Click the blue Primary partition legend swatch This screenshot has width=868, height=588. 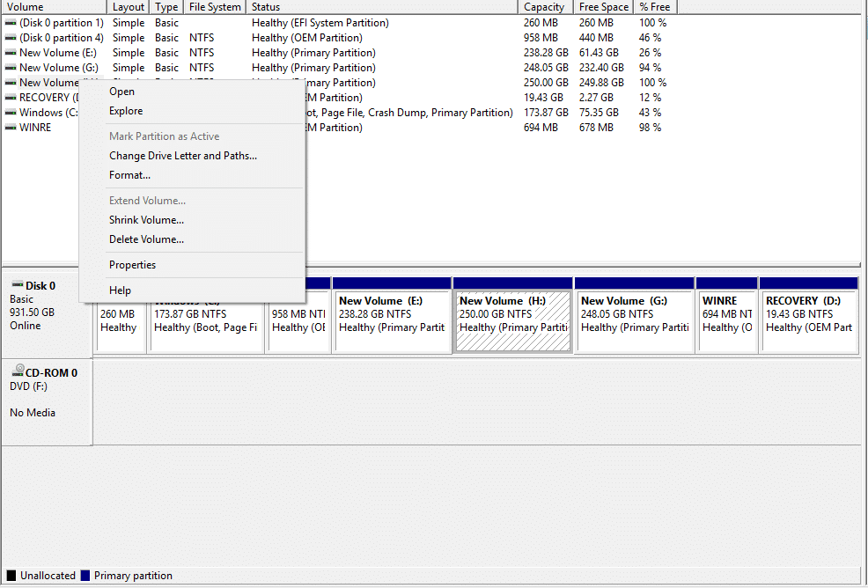coord(85,576)
